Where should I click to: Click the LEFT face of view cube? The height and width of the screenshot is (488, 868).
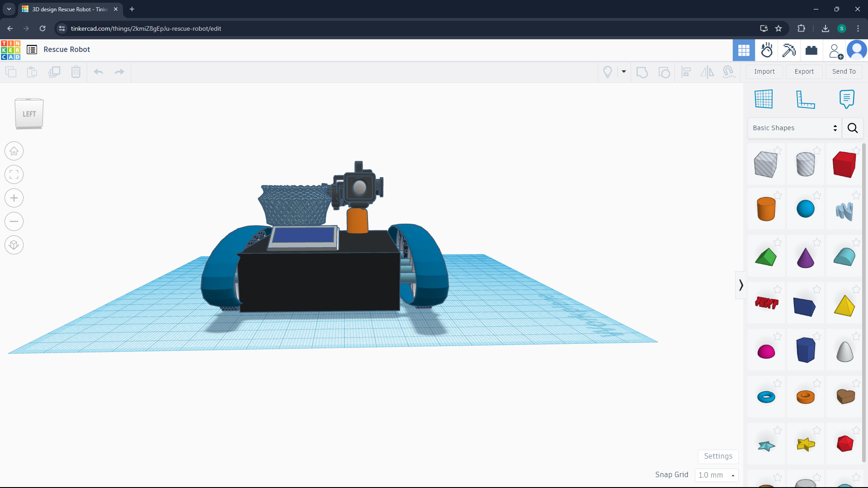tap(29, 114)
